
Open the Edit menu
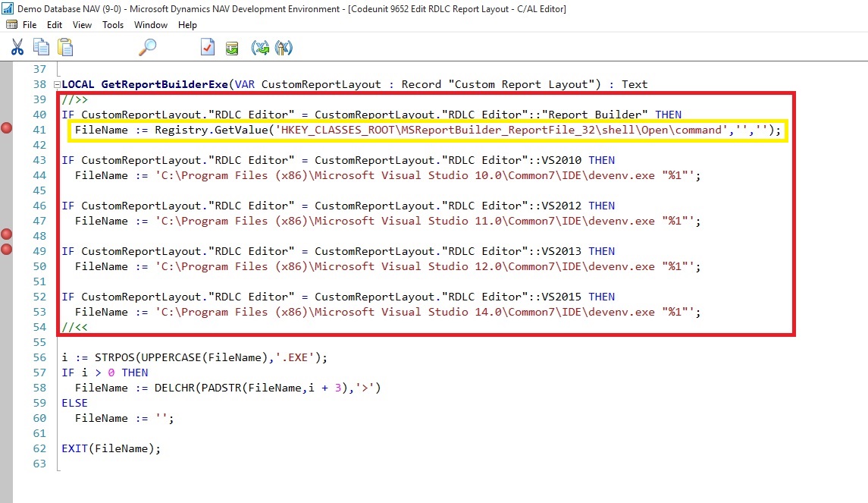pos(55,25)
